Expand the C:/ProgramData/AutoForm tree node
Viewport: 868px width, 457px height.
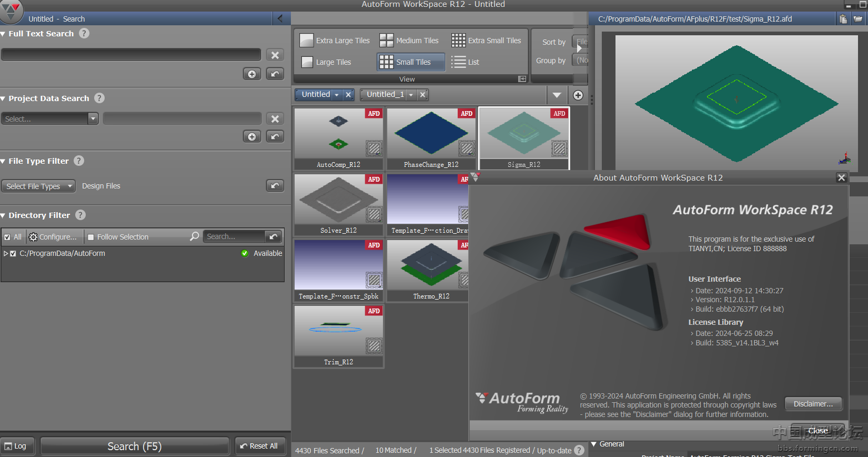click(x=6, y=253)
